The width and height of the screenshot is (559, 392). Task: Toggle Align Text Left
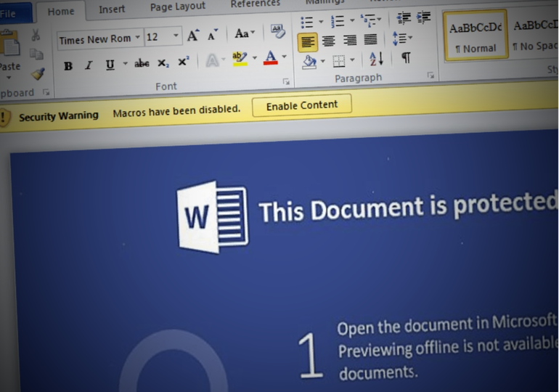click(307, 42)
